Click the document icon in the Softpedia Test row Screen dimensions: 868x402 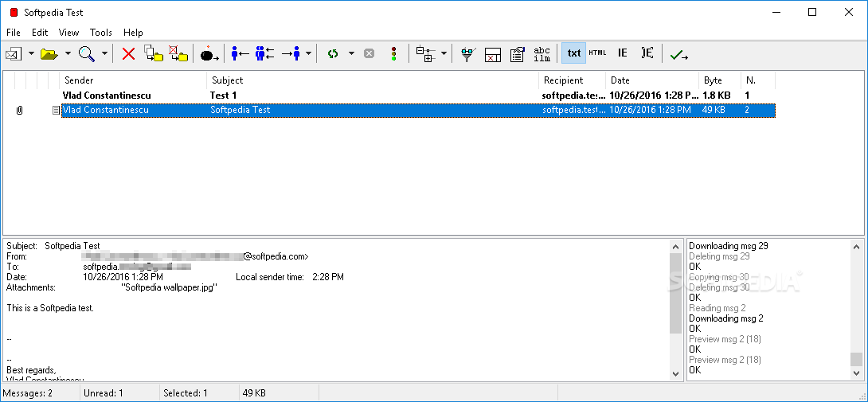coord(56,110)
